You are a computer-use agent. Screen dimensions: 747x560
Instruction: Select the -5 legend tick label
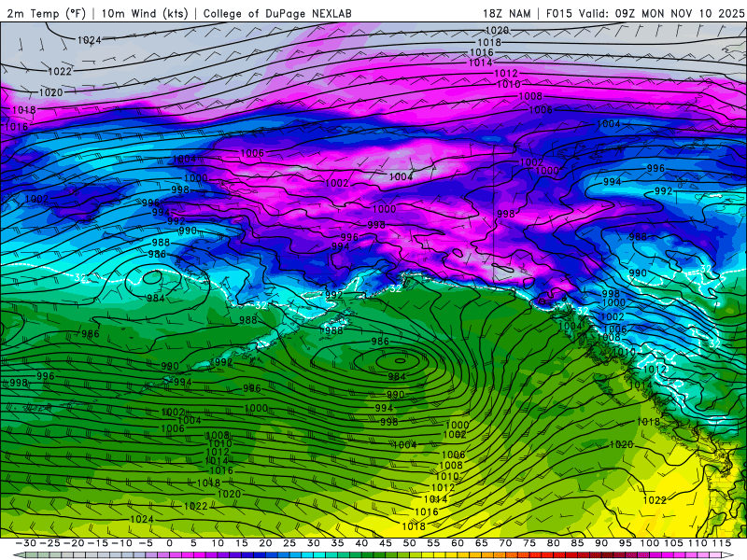point(146,543)
